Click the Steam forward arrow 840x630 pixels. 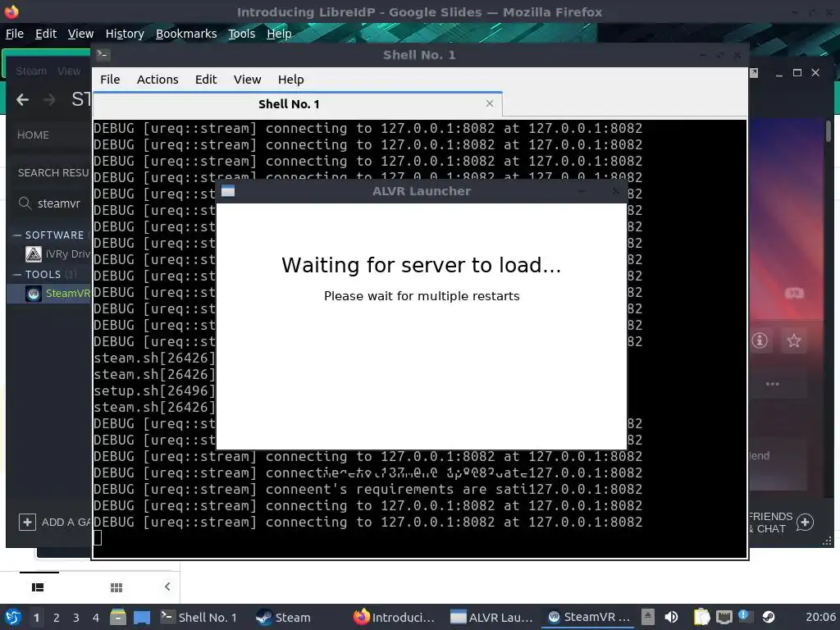click(x=49, y=99)
